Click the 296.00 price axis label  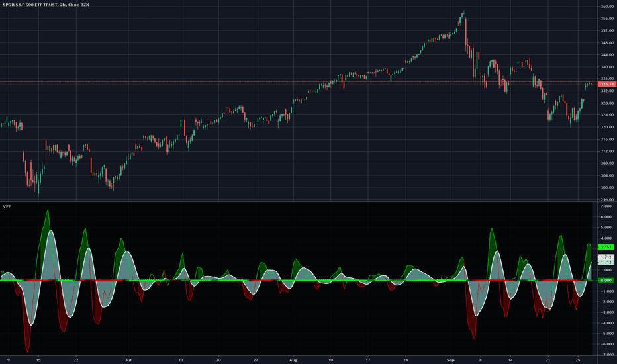click(x=607, y=199)
